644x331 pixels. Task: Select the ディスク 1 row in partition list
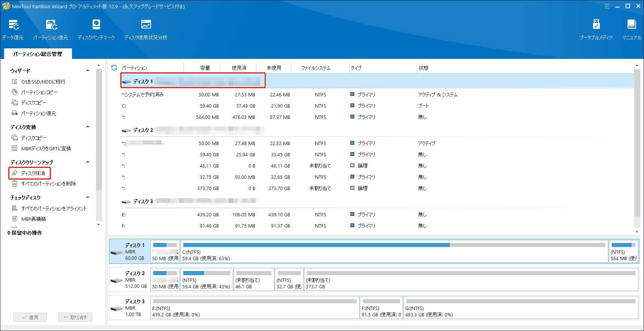click(x=377, y=81)
